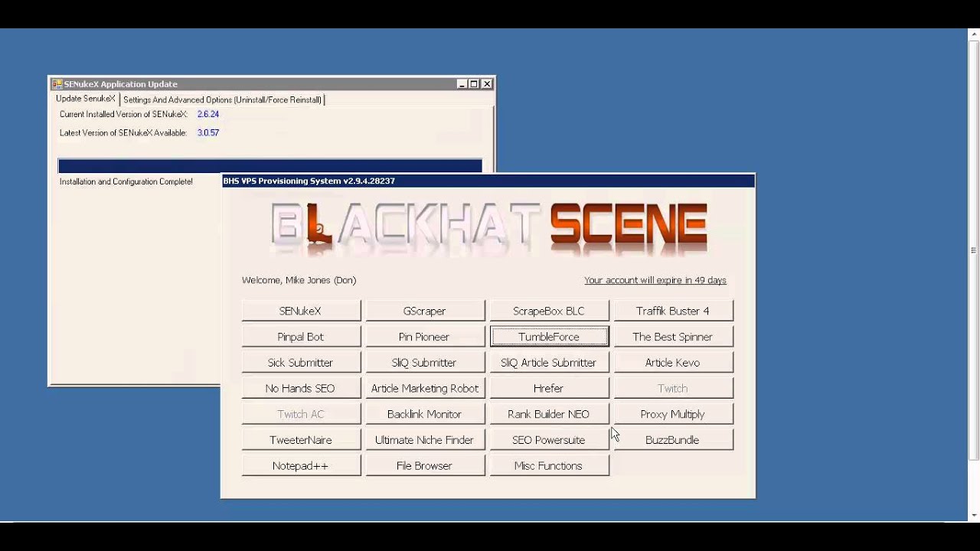
Task: Open Misc Functions
Action: tap(549, 465)
